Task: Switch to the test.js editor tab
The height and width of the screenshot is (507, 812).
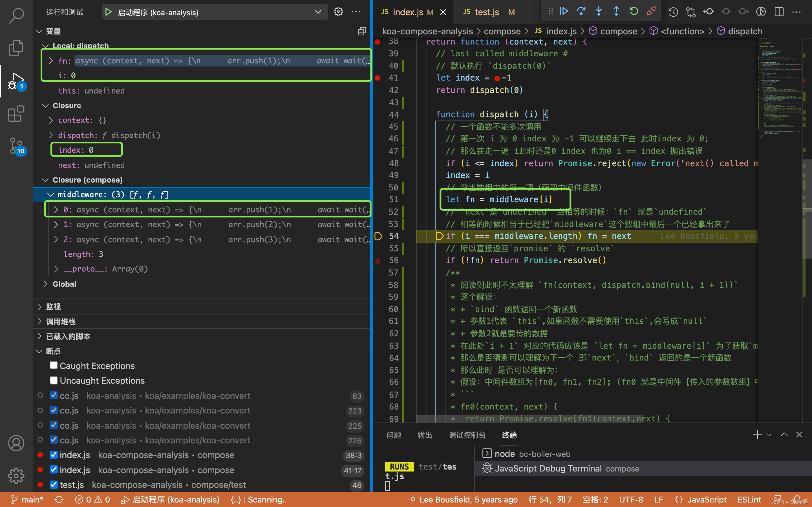Action: [x=487, y=12]
